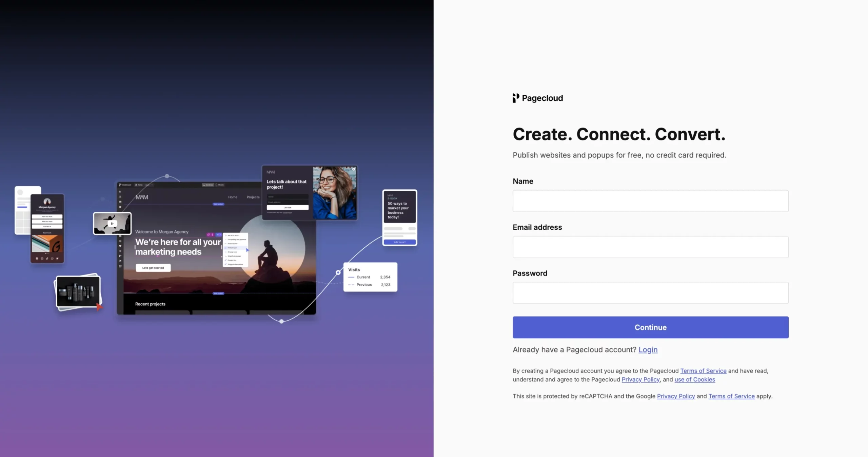Click the Continue button

click(650, 327)
